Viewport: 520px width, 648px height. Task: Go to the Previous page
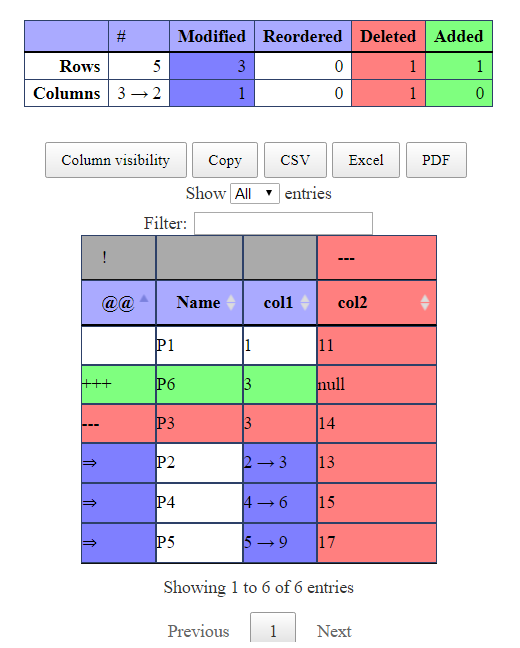click(x=198, y=631)
